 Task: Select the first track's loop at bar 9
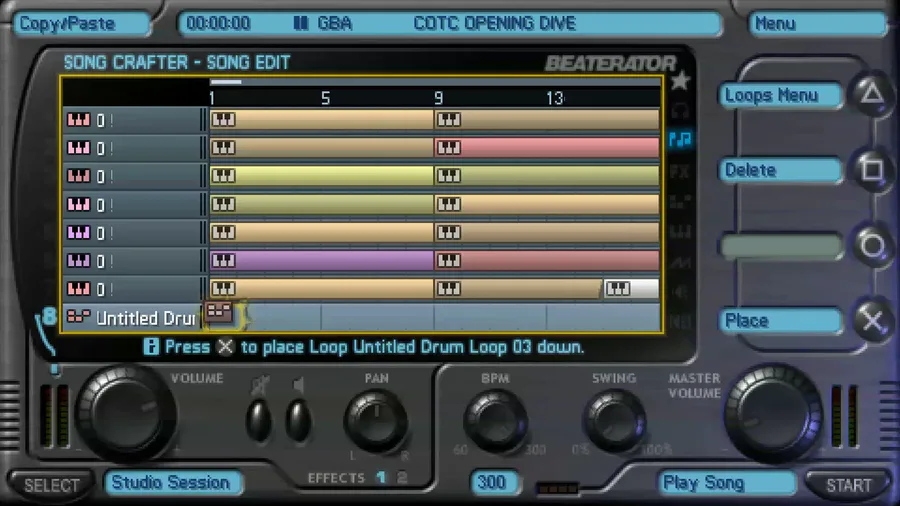(x=547, y=119)
